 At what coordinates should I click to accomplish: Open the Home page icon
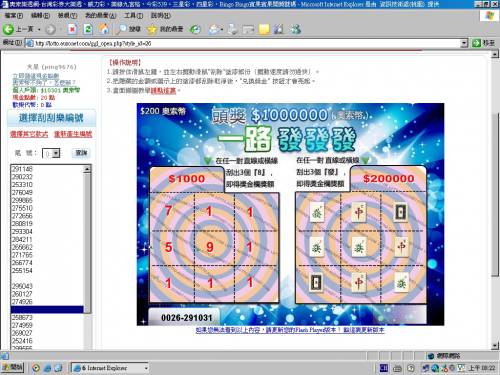[x=104, y=29]
